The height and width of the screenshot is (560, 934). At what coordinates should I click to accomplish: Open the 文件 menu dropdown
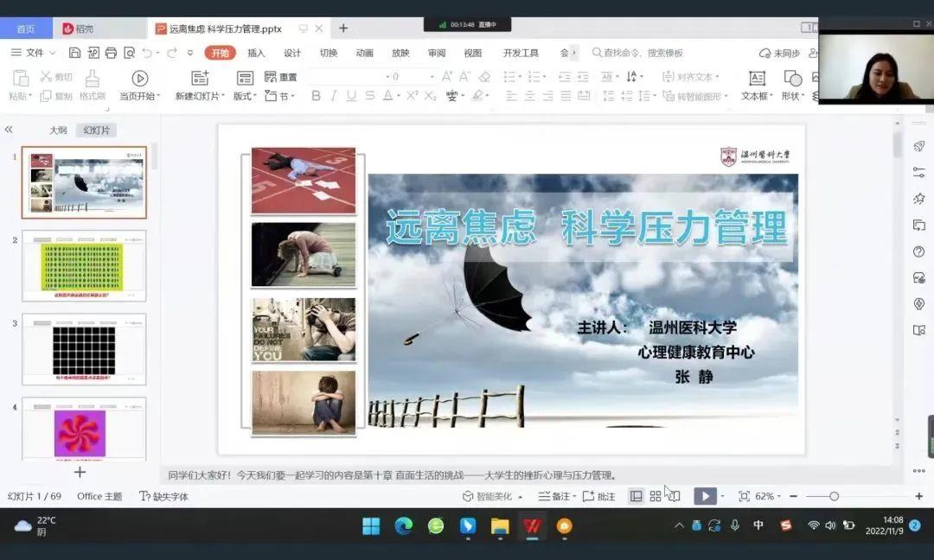(35, 53)
